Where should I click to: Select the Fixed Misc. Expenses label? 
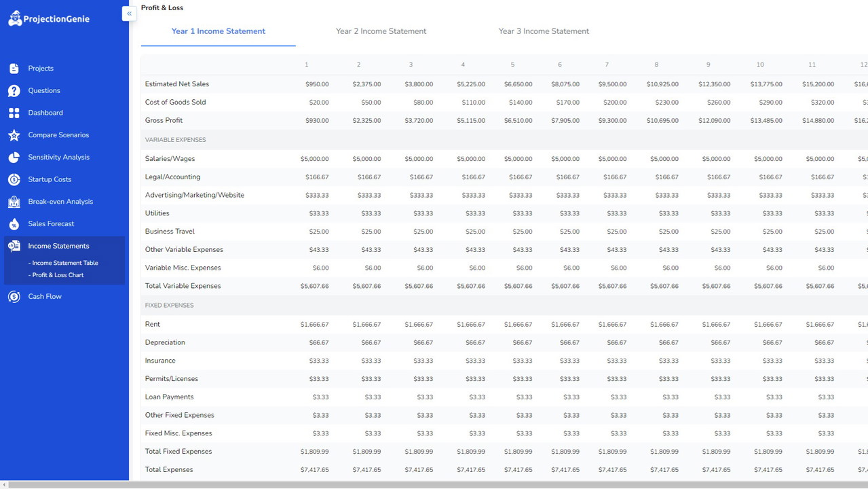point(178,433)
